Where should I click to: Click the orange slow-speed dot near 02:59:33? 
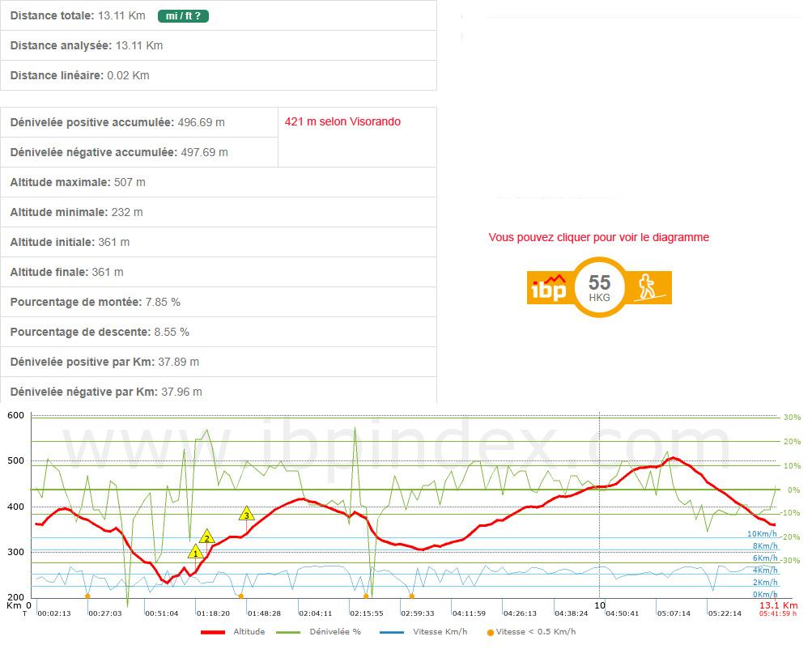tap(411, 596)
